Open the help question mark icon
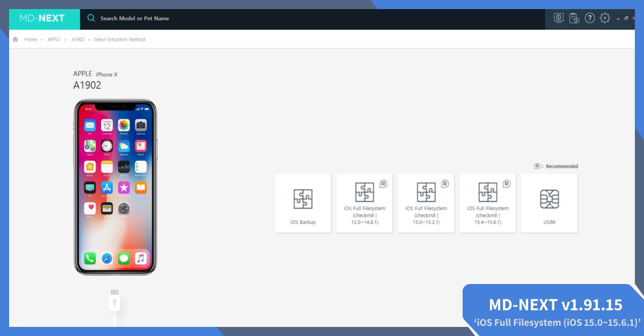The image size is (644, 336). [590, 18]
